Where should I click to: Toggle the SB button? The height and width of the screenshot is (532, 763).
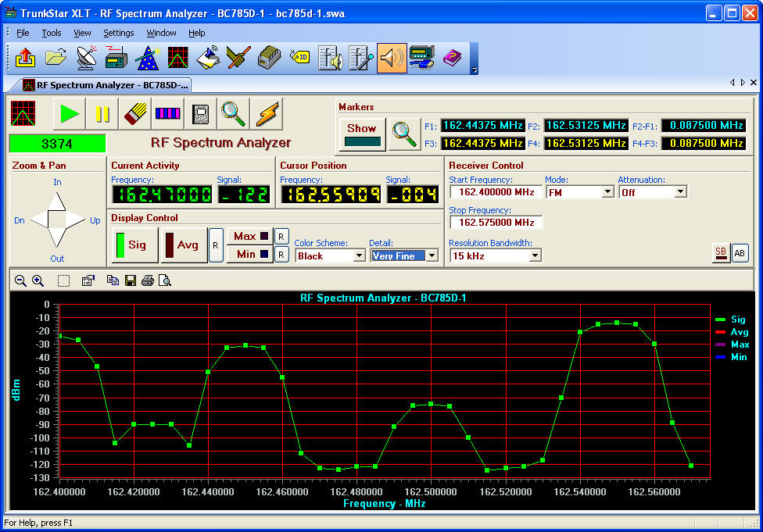click(721, 253)
